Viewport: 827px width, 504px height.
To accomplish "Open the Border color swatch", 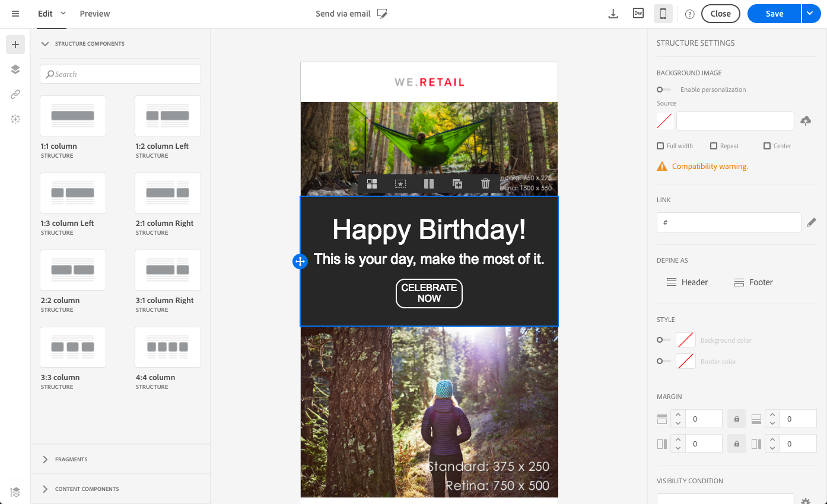I will 686,361.
